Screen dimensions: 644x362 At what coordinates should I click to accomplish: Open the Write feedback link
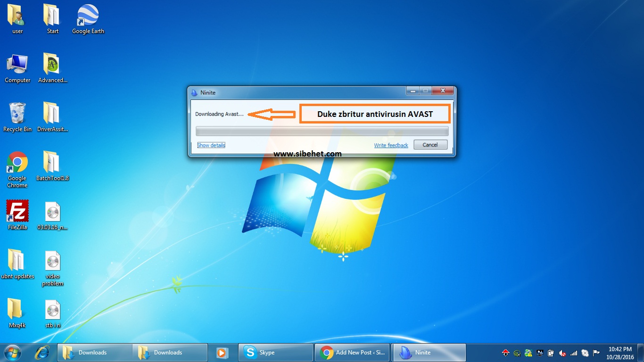click(391, 145)
